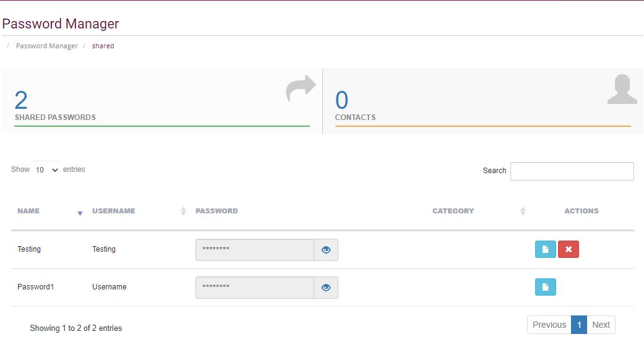Click the Previous pagination button
Screen dimensions: 644x355
[x=549, y=325]
